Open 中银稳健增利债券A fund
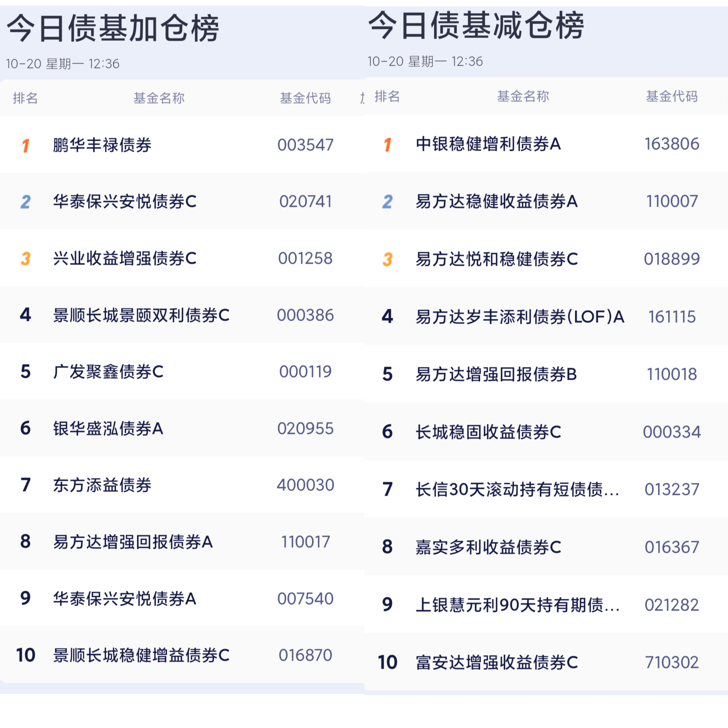 click(488, 144)
